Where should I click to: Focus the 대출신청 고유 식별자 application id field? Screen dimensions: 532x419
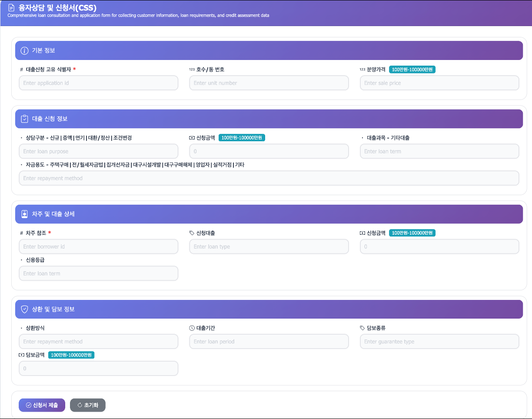tap(99, 83)
